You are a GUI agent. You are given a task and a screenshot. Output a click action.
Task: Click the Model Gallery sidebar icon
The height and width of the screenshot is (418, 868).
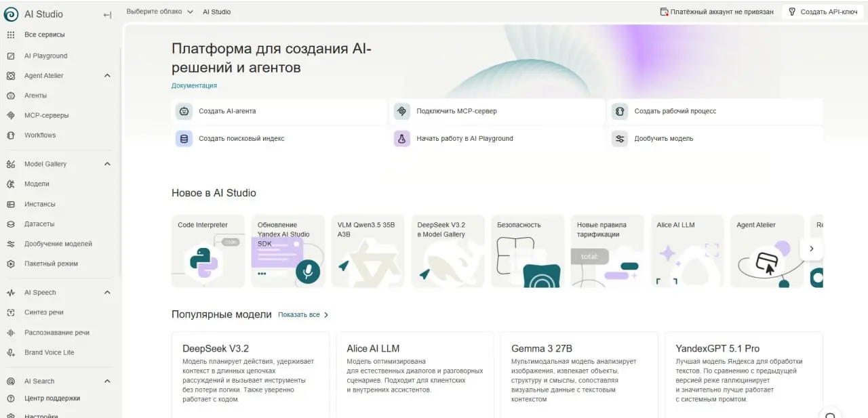pyautogui.click(x=10, y=164)
